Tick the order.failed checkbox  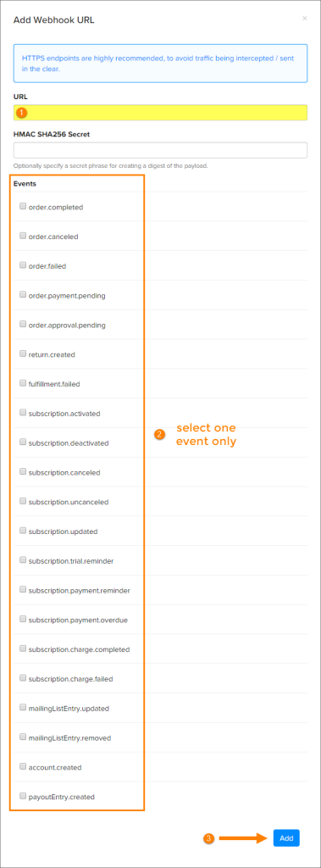point(23,265)
